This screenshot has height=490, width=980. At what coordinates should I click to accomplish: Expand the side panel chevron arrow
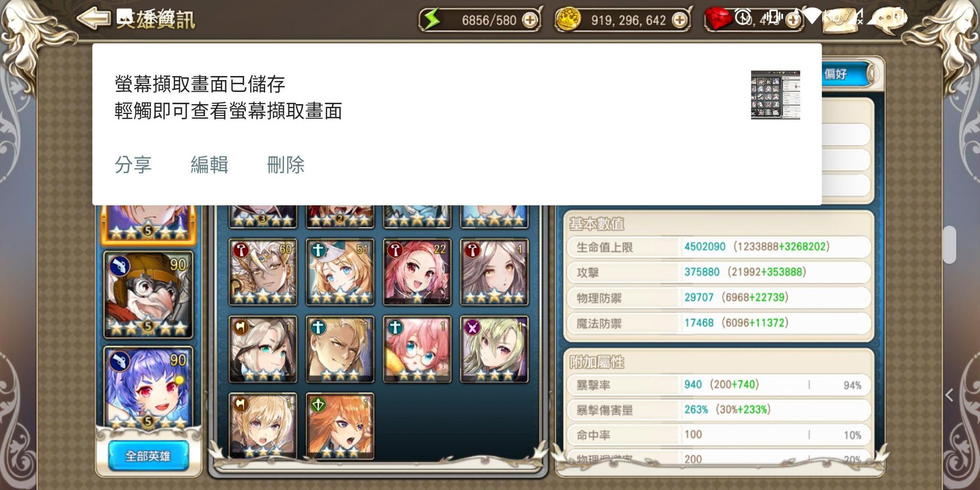pos(949,395)
